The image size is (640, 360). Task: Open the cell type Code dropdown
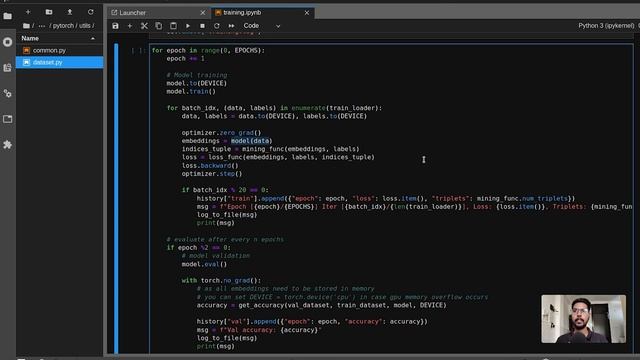[262, 26]
